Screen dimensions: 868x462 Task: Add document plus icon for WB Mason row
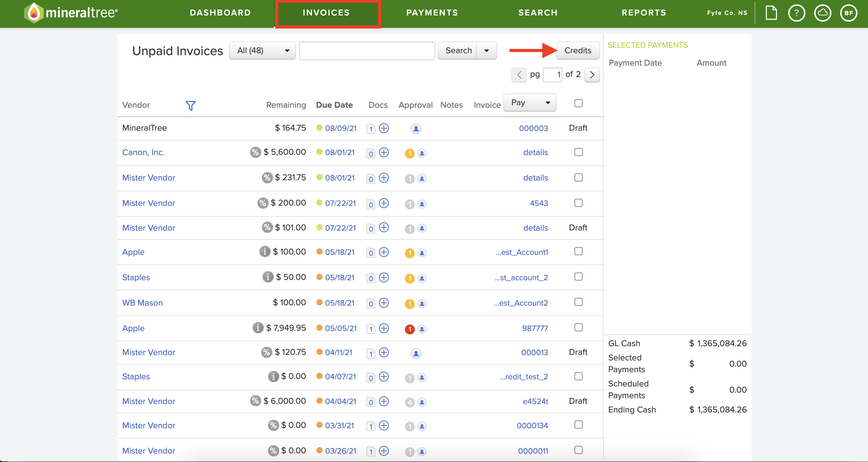pyautogui.click(x=384, y=303)
